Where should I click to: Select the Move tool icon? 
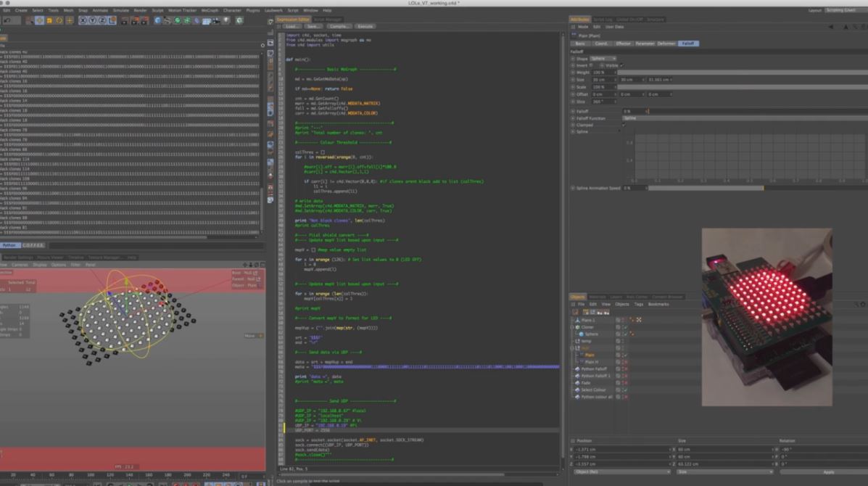39,20
